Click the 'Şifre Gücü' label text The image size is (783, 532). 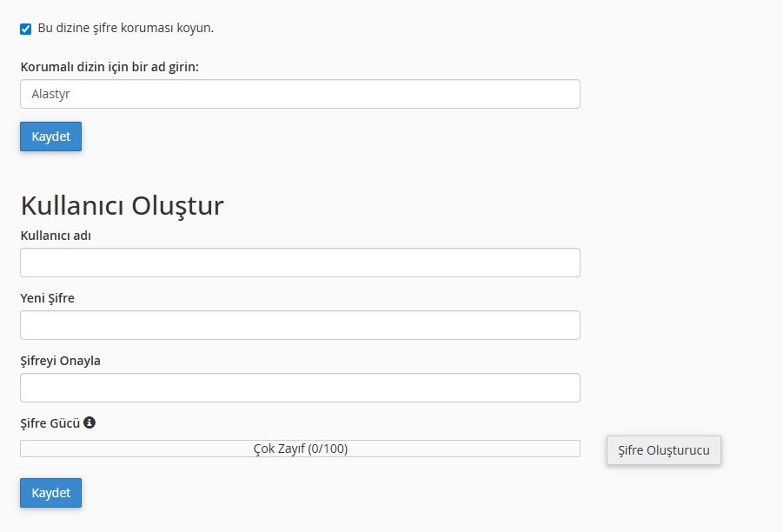(x=50, y=423)
